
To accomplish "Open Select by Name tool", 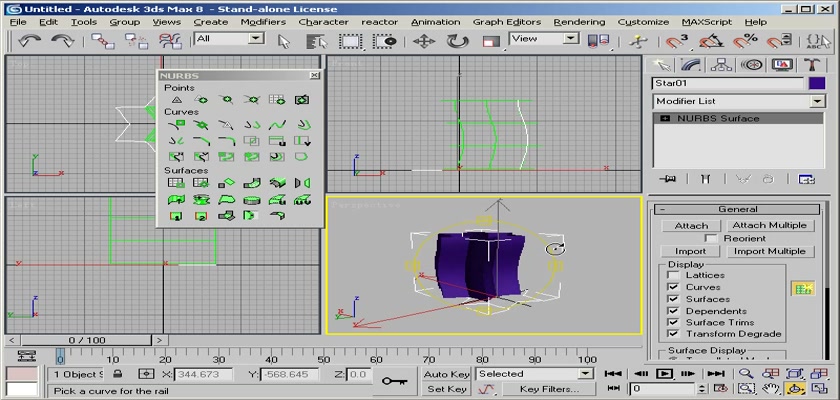I will (x=316, y=41).
